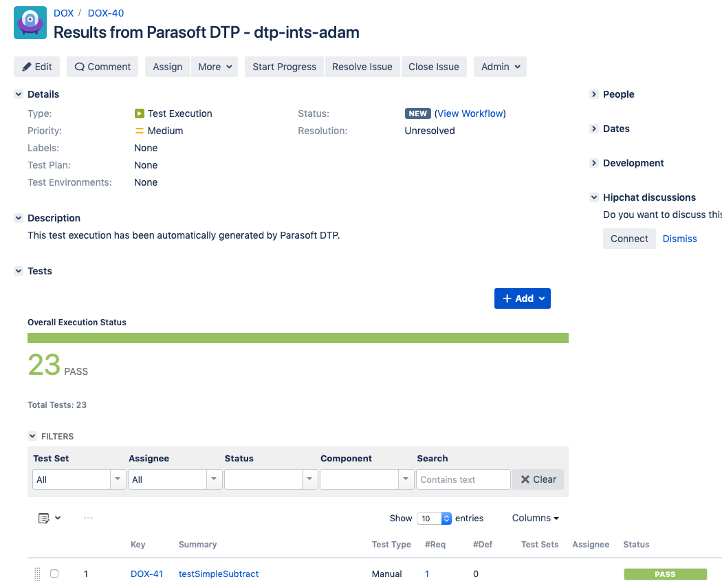Open the Add tests dropdown button
Image resolution: width=722 pixels, height=588 pixels.
[x=523, y=299]
